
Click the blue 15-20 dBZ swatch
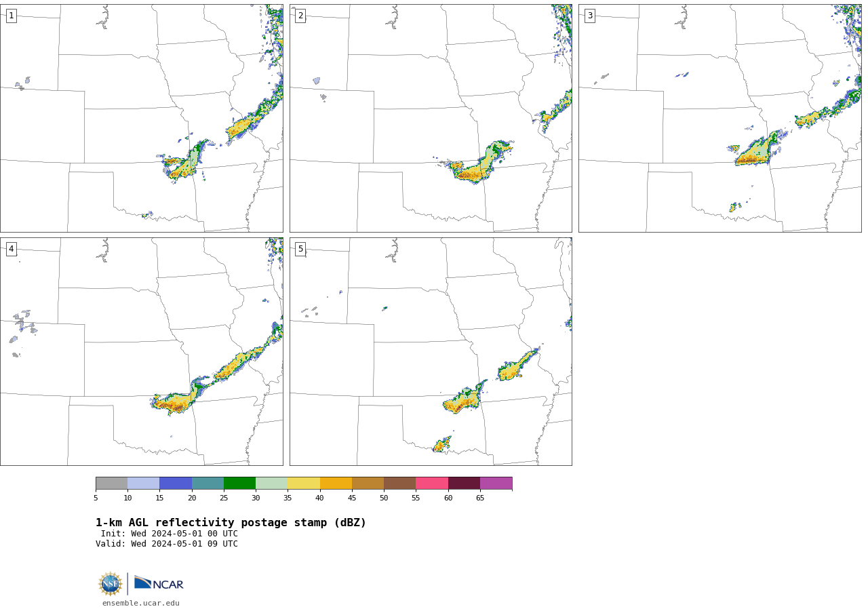tap(176, 484)
